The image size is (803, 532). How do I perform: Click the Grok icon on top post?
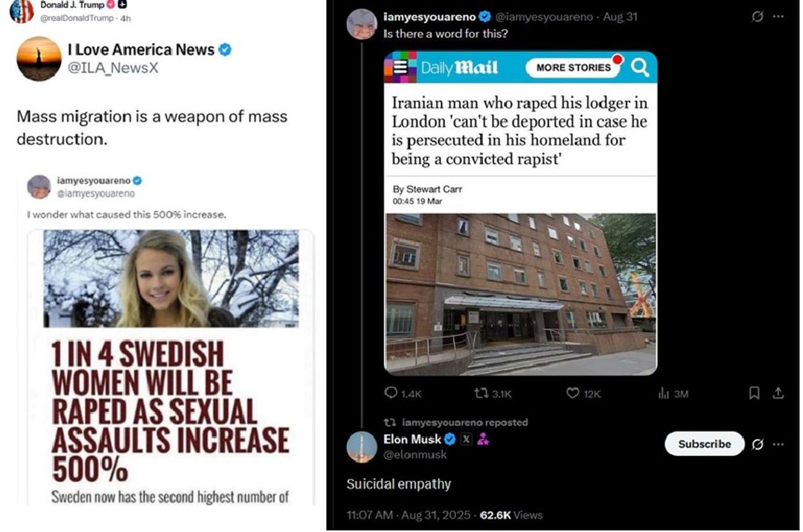[x=757, y=17]
